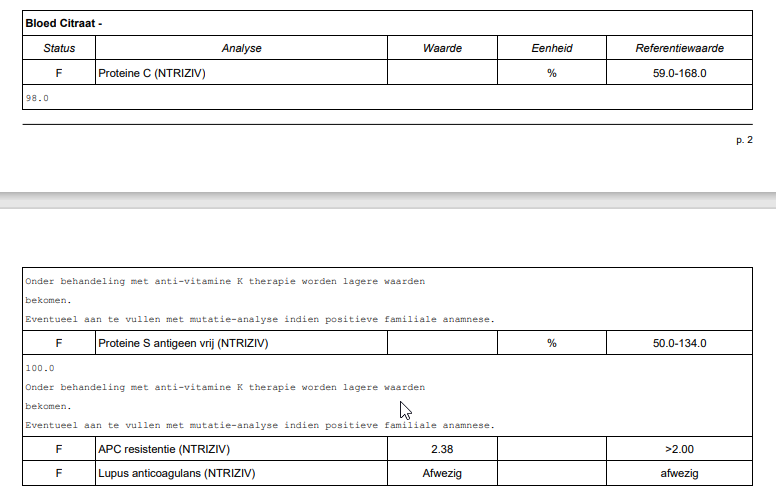Select the Lupus anticoagulans (NTRIZIV) cell
The height and width of the screenshot is (501, 776).
tap(176, 473)
